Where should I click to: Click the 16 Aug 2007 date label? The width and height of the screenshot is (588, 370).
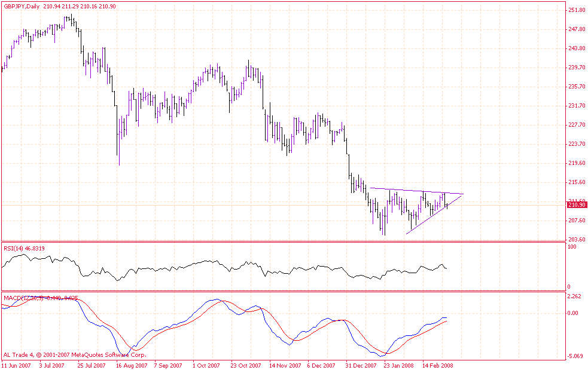point(132,365)
